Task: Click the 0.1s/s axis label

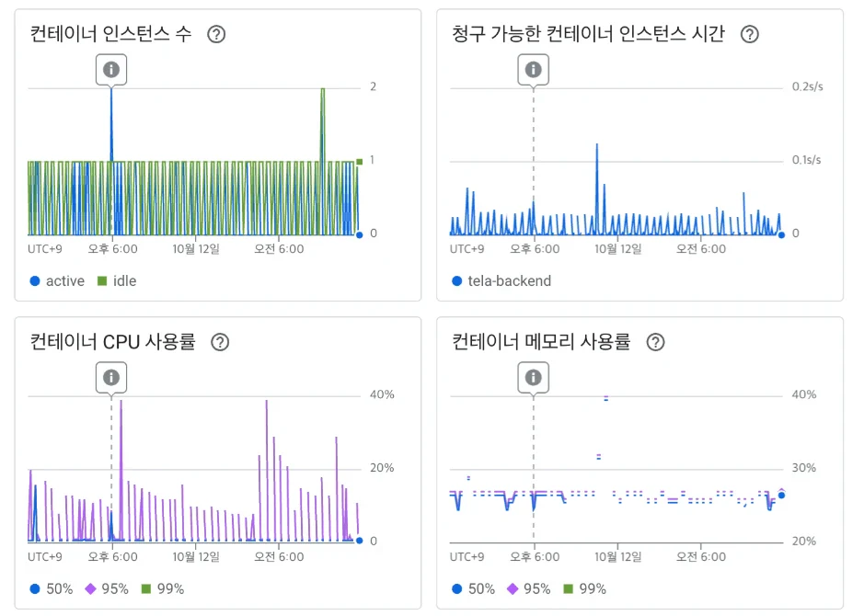Action: point(806,160)
